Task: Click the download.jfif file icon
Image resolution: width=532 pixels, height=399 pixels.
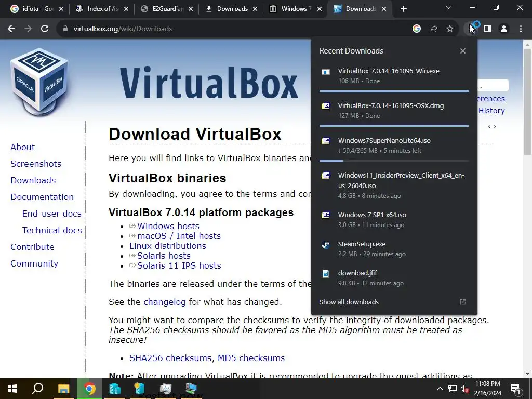Action: 326,273
